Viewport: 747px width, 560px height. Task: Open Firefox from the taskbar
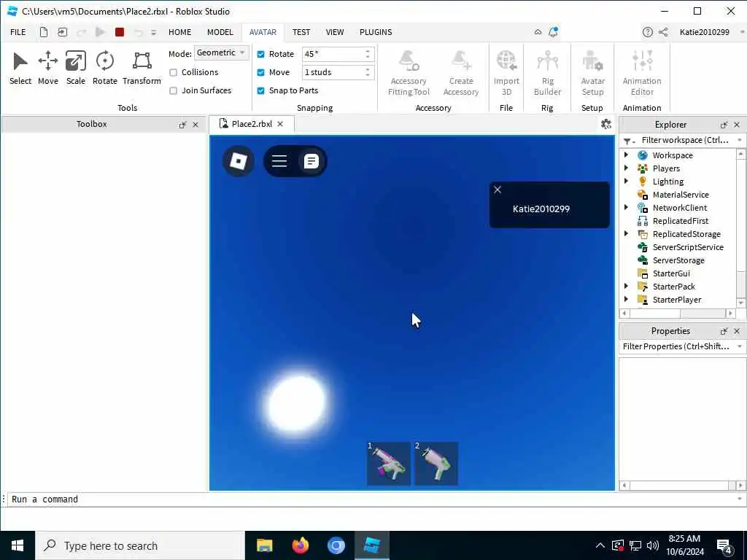tap(300, 545)
